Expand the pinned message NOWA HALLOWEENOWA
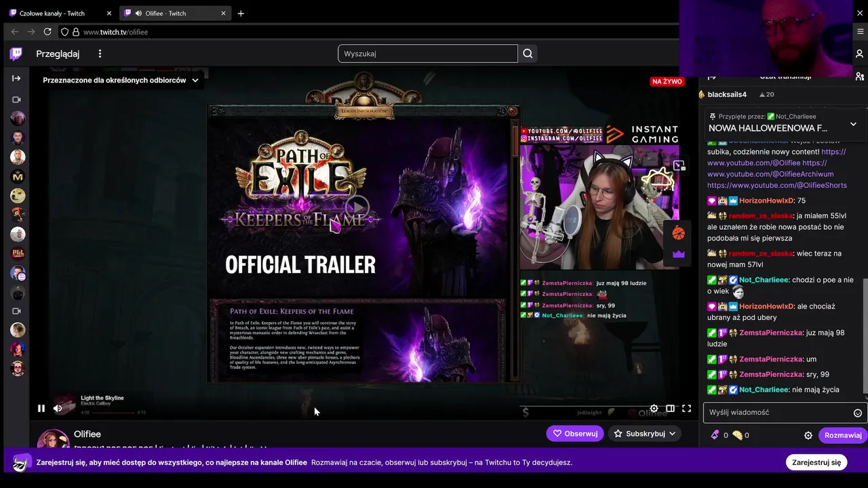Viewport: 868px width, 488px height. tap(853, 124)
